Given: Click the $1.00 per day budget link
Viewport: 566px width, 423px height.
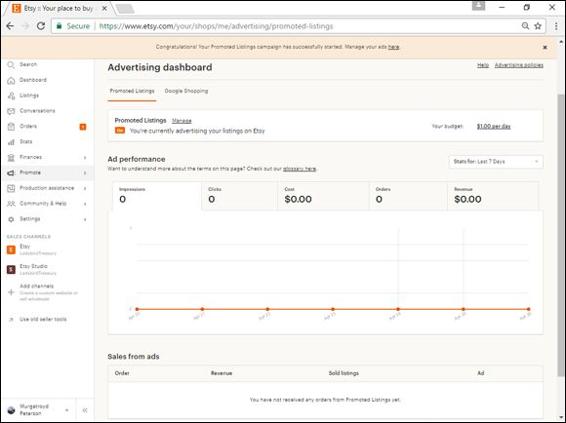Looking at the screenshot, I should [x=493, y=126].
